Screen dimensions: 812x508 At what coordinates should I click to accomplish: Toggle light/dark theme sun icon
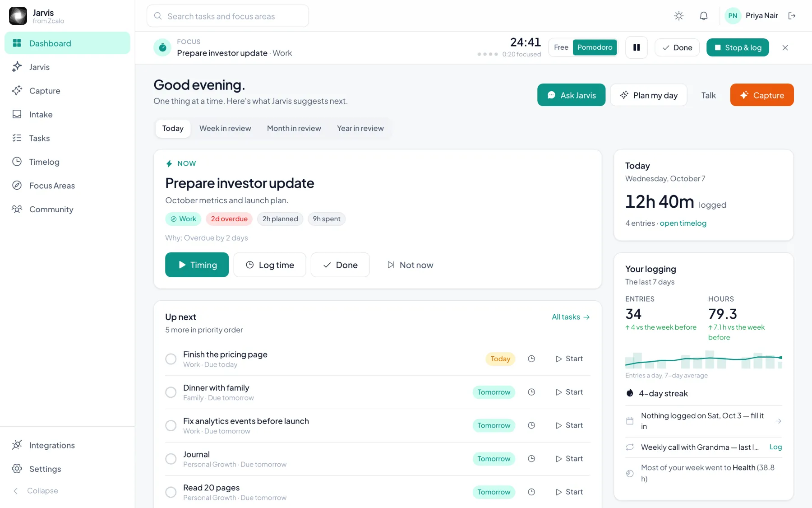coord(679,16)
